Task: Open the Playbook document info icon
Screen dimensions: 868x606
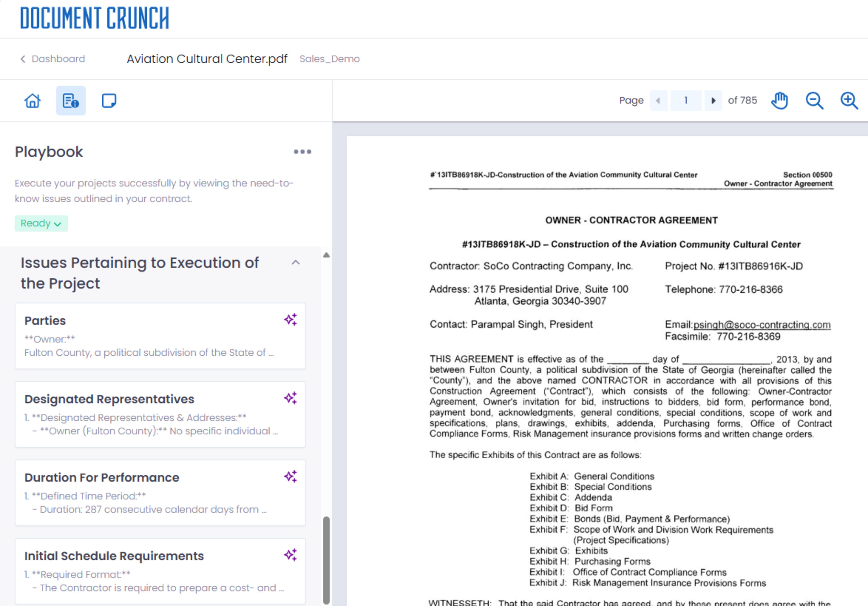Action: point(71,101)
